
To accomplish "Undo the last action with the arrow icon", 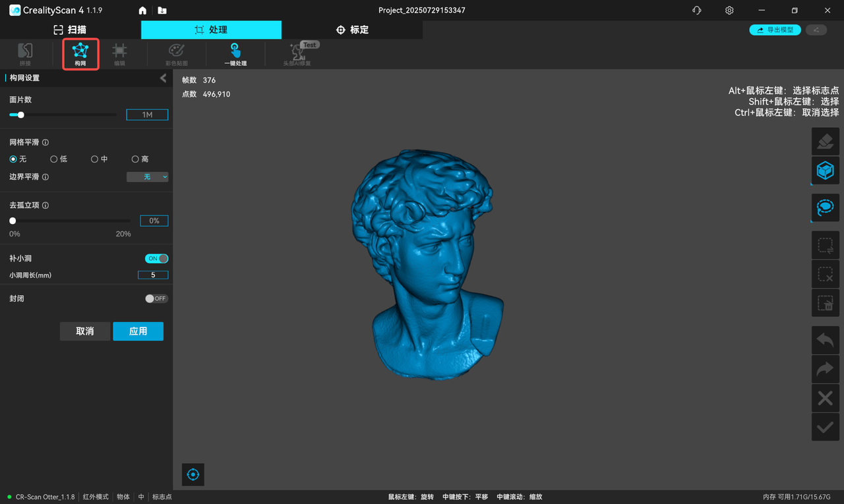I will (x=825, y=341).
